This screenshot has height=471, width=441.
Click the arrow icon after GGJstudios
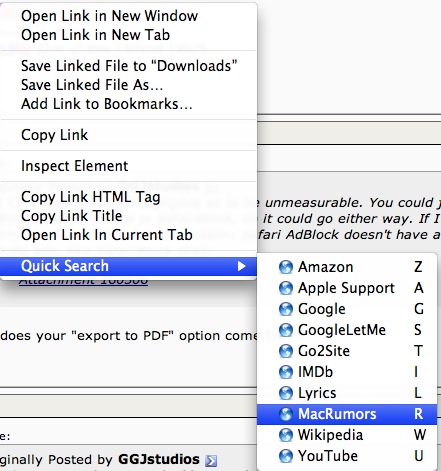click(x=211, y=460)
